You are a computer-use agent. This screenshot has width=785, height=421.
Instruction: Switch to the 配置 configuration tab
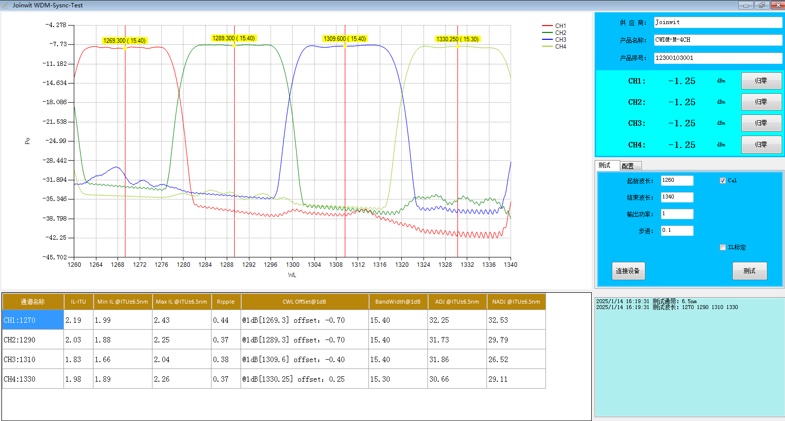pos(629,166)
